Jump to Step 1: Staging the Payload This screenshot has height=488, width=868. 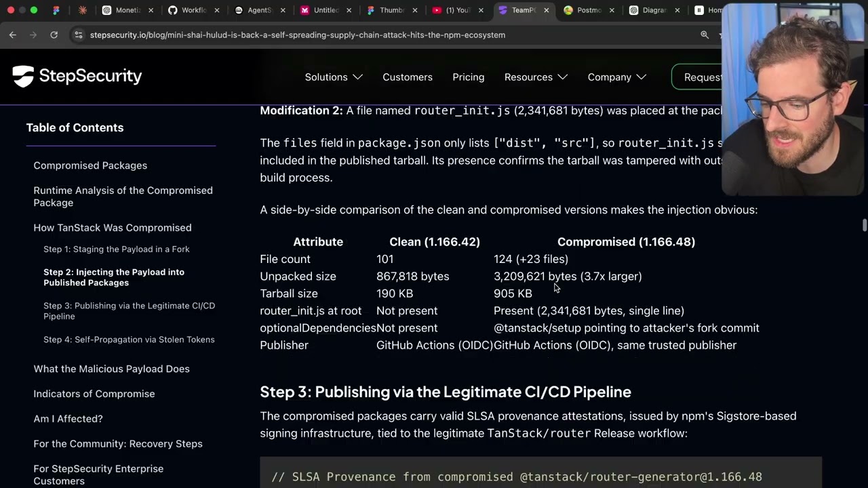click(117, 249)
